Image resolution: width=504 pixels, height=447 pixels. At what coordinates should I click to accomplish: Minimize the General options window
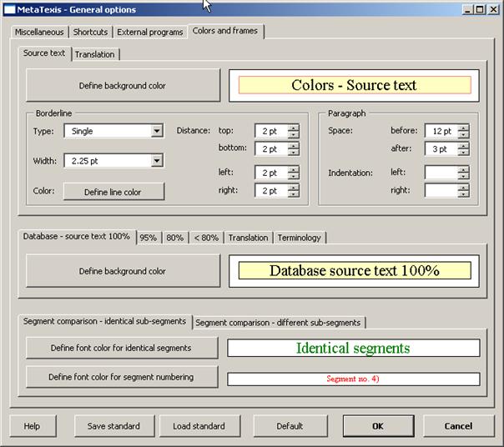(467, 10)
